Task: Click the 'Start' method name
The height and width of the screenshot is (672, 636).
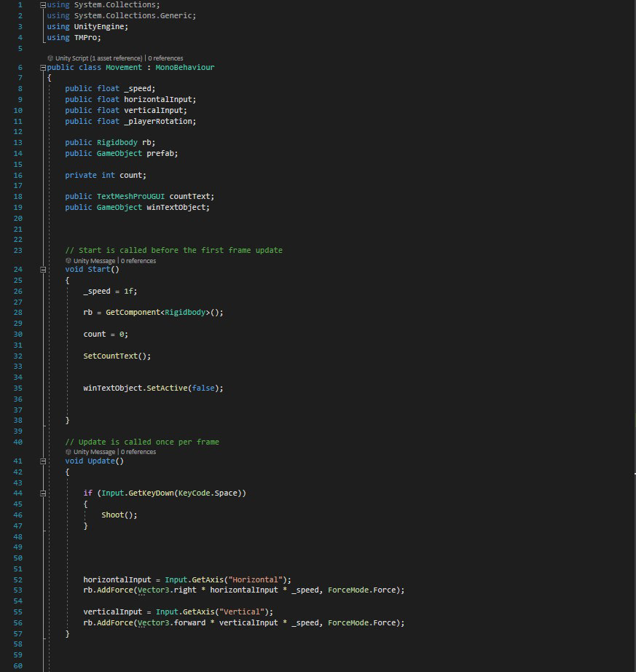Action: click(x=99, y=270)
